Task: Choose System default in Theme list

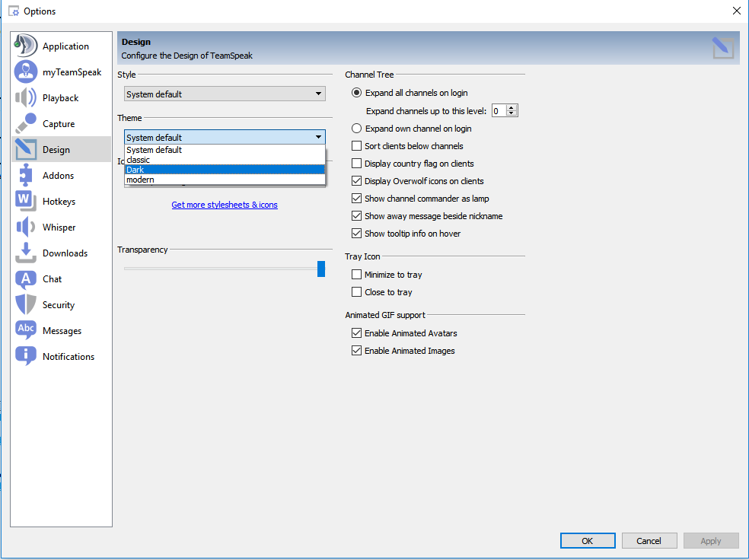Action: point(225,150)
